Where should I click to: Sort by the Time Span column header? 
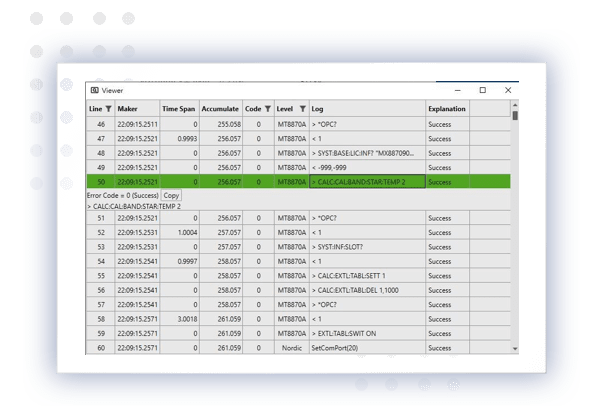179,108
